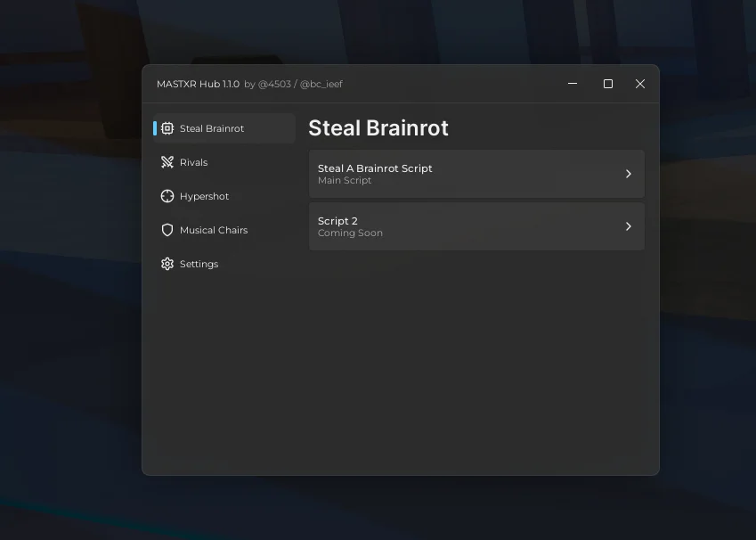The image size is (756, 540).
Task: Click the crossed swords Rivals icon
Action: click(x=167, y=162)
